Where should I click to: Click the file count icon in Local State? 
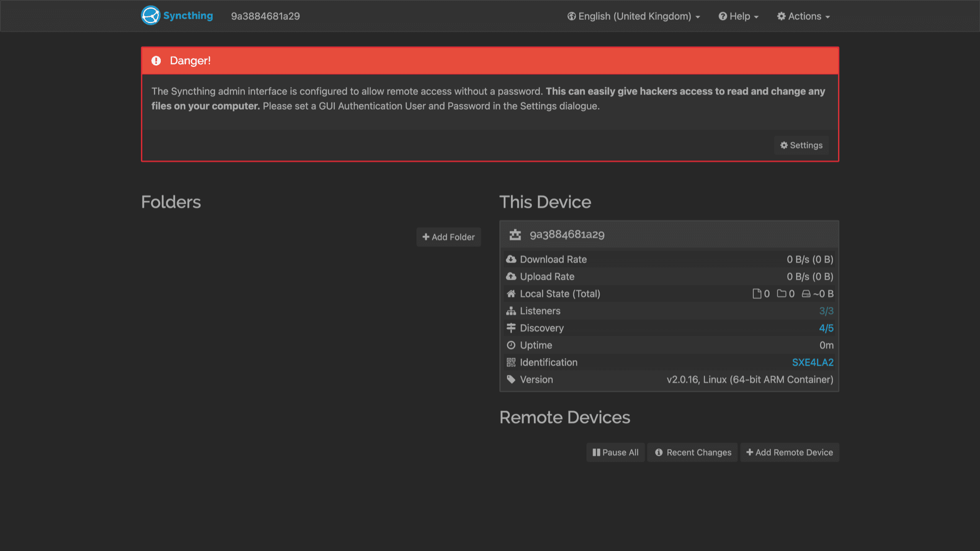click(x=757, y=294)
